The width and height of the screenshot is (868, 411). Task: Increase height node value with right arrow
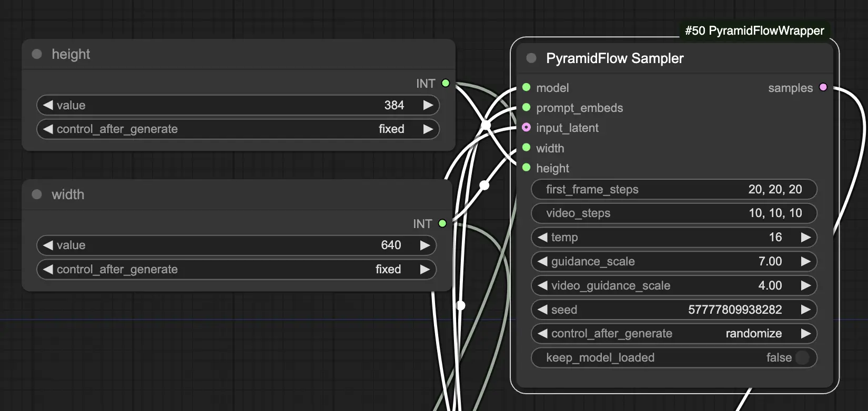pyautogui.click(x=428, y=105)
